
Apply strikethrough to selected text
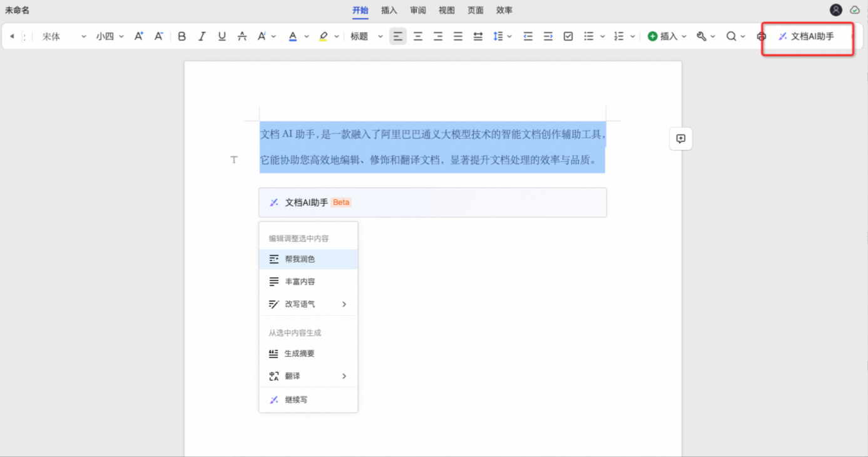(x=242, y=36)
